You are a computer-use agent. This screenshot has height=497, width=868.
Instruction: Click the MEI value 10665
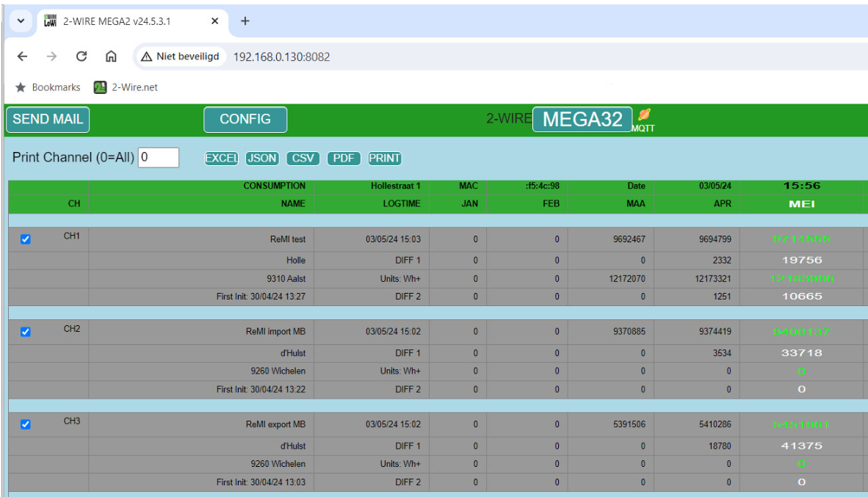click(802, 297)
